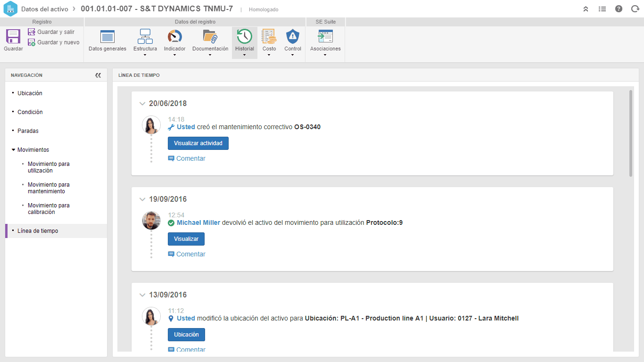Click location pin icon in 13/09/2016 entry

[171, 319]
